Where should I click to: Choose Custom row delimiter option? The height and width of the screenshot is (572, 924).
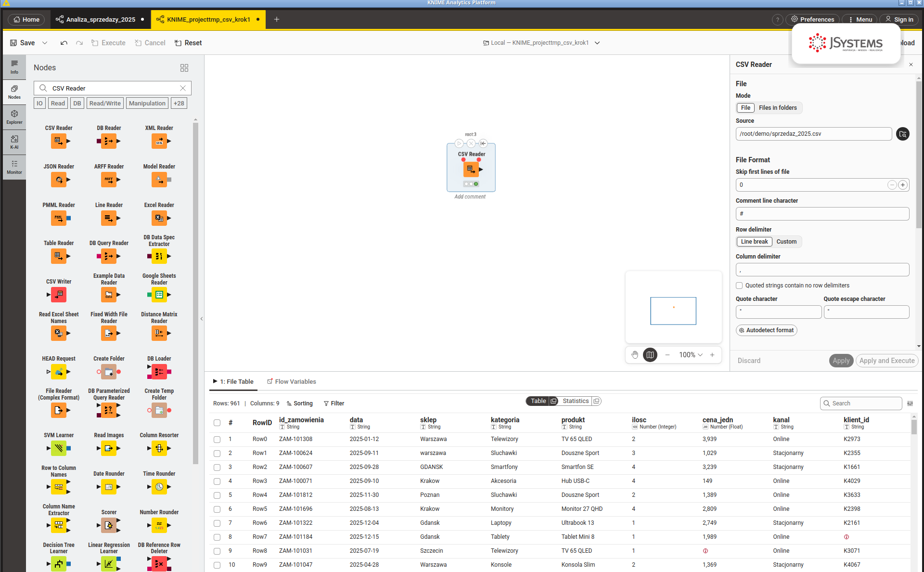tap(786, 242)
